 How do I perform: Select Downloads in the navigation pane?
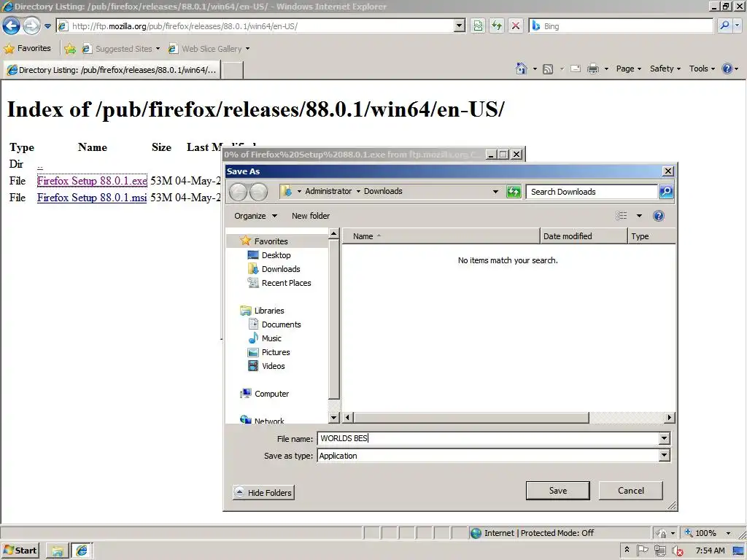[274, 269]
